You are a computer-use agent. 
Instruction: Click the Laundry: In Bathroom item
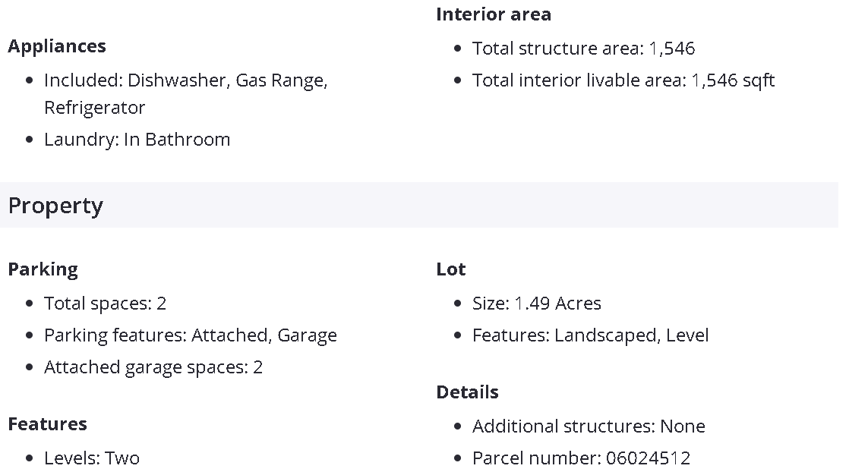[x=137, y=140]
